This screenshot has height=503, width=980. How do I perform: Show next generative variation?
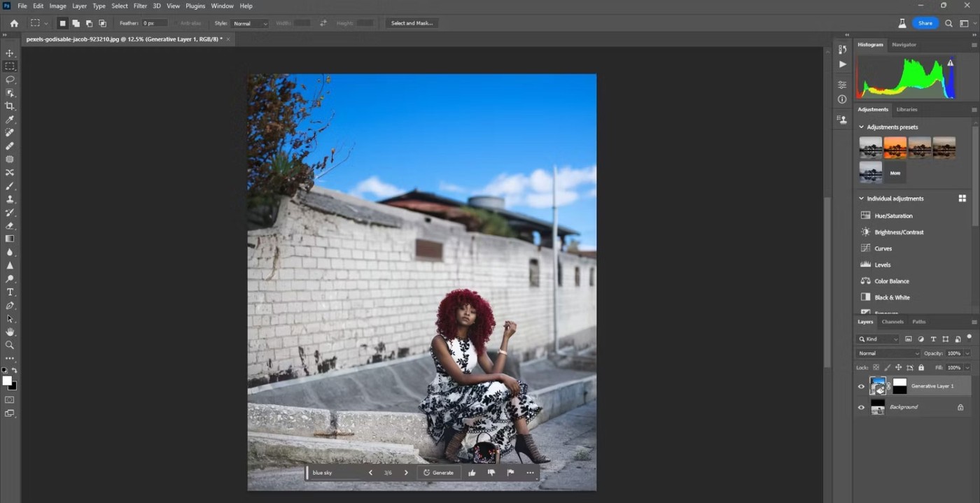(406, 473)
